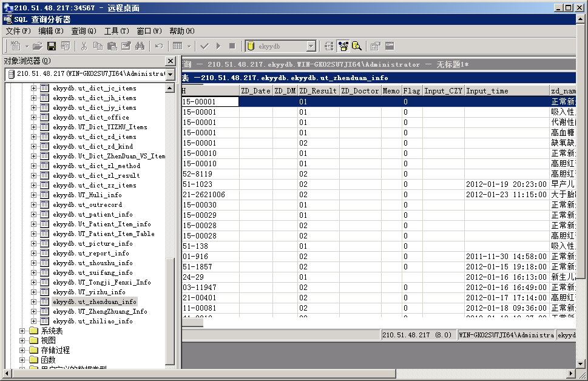The width and height of the screenshot is (588, 381).
Task: Toggle the Object Browser toolbar icon
Action: click(x=343, y=46)
